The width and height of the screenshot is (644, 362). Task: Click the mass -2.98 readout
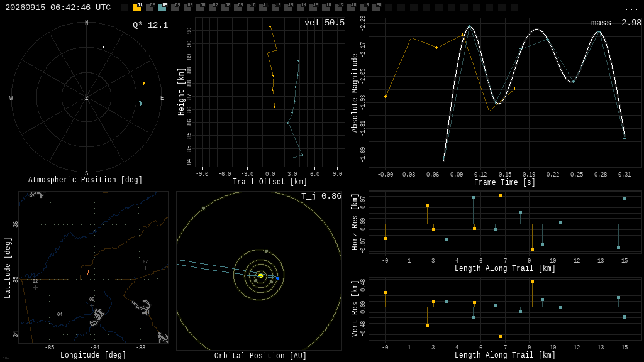(x=616, y=23)
